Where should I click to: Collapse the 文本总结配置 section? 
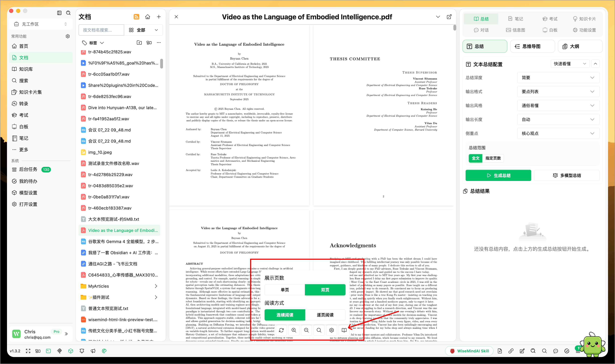[x=595, y=64]
